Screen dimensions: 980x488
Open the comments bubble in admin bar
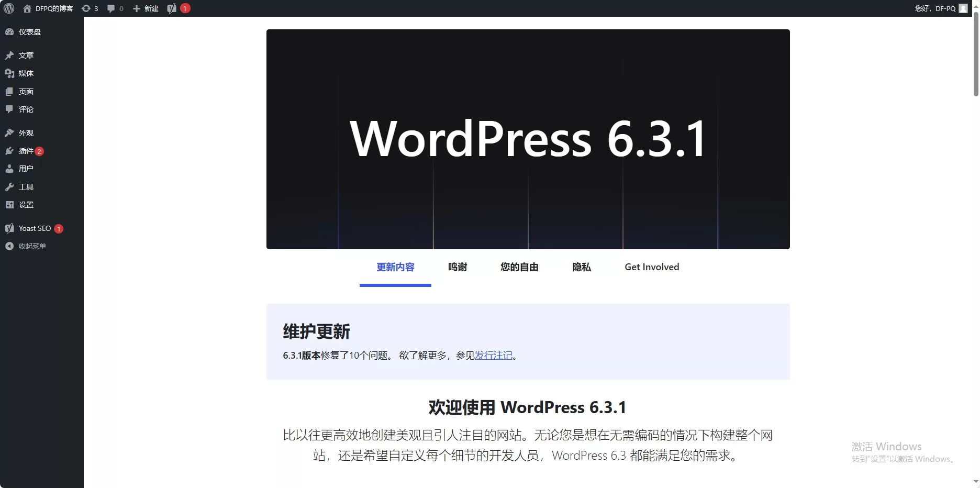[x=115, y=8]
